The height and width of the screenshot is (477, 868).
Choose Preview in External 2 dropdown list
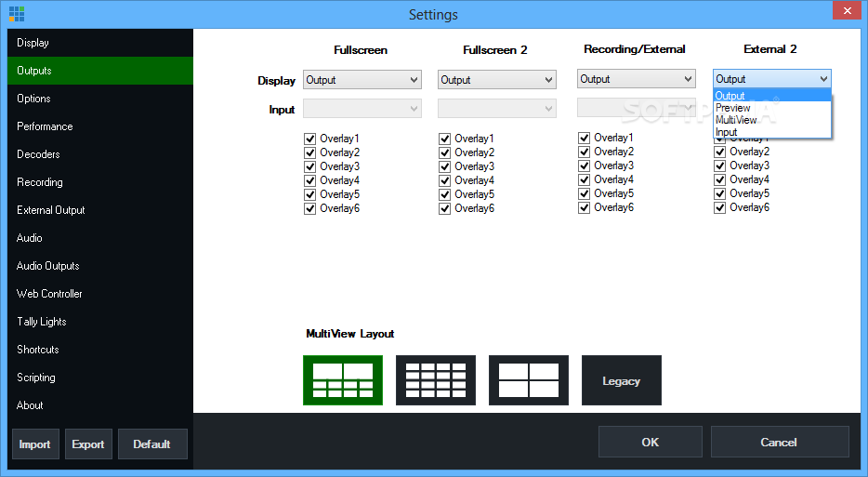[x=772, y=108]
